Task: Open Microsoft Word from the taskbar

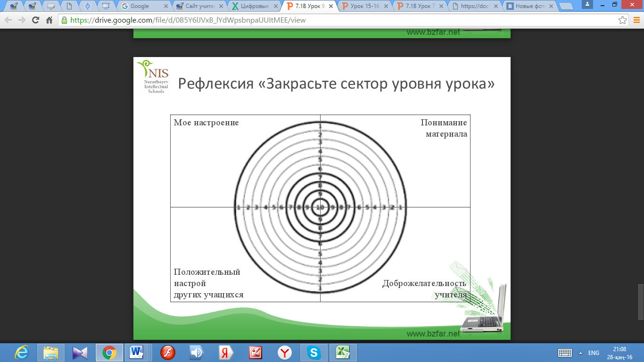Action: 137,353
